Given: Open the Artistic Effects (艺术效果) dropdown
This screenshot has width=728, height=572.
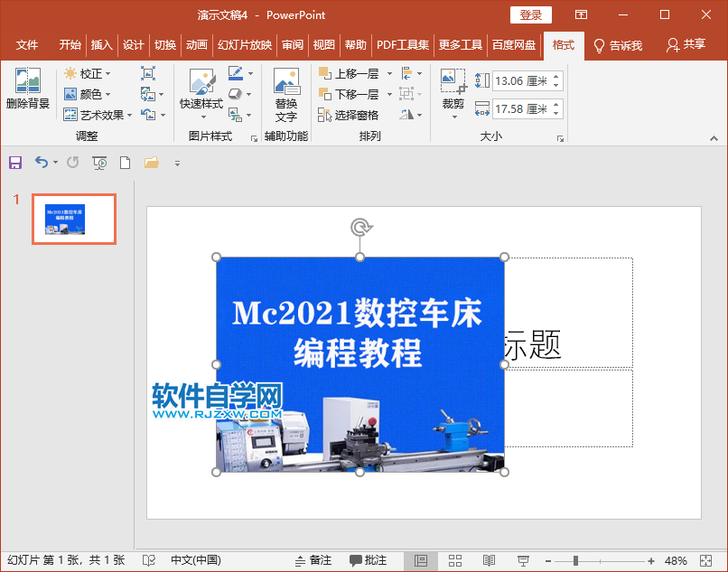Looking at the screenshot, I should tap(96, 115).
